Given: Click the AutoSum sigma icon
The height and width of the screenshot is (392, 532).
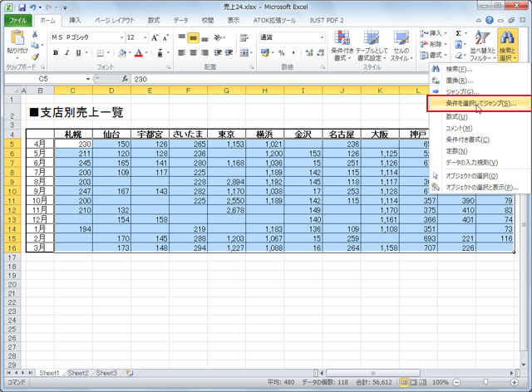Looking at the screenshot, I should coord(458,33).
